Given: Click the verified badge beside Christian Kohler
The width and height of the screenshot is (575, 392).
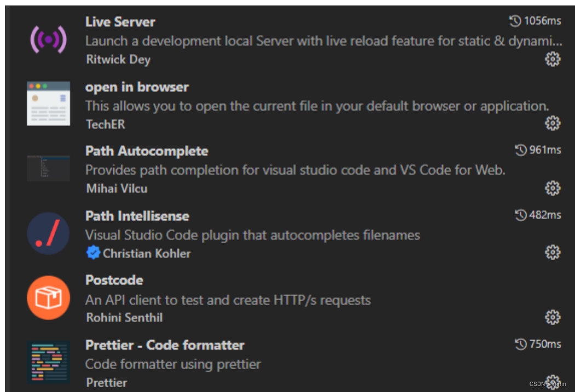Looking at the screenshot, I should 93,252.
